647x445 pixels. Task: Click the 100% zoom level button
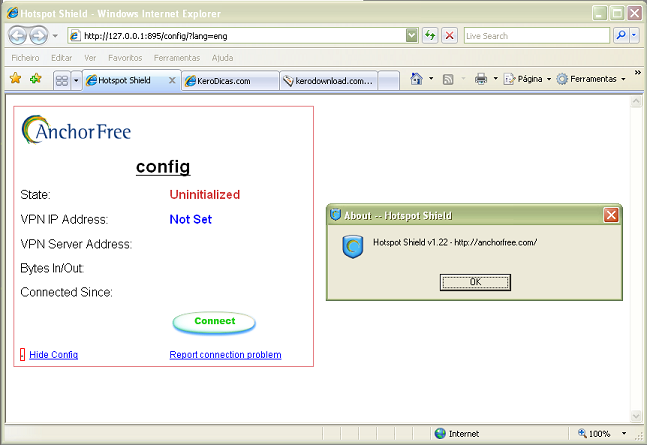[x=594, y=433]
